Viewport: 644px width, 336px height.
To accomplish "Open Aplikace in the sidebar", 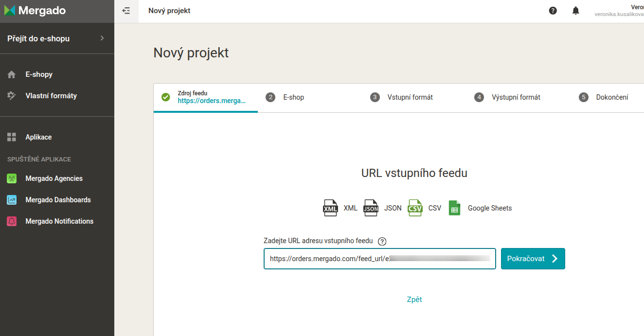I will tap(38, 137).
